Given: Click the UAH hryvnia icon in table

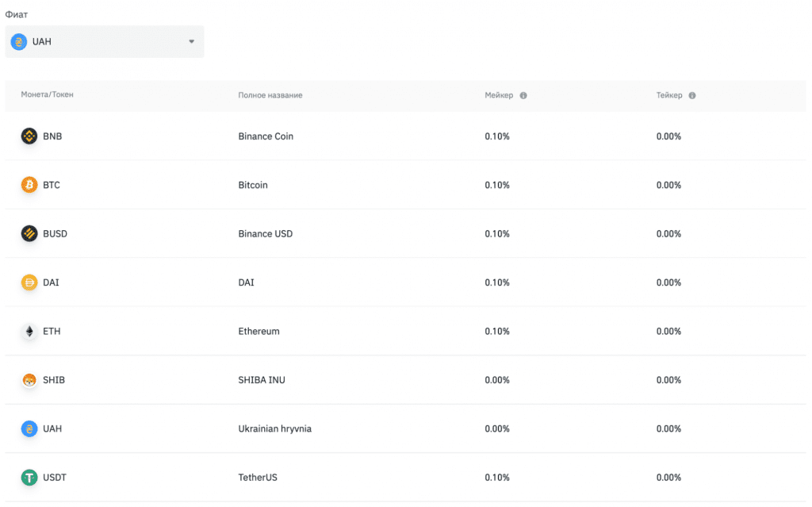Looking at the screenshot, I should [x=29, y=429].
